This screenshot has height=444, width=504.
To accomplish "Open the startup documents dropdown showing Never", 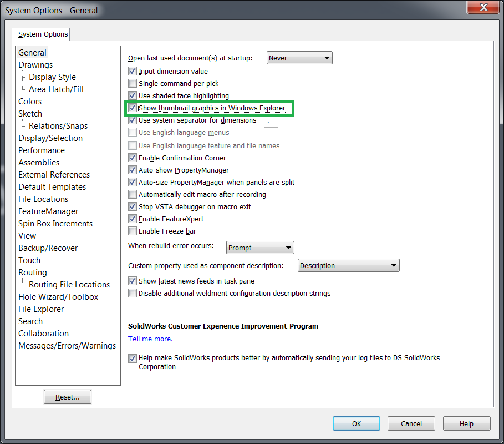I will click(x=299, y=58).
